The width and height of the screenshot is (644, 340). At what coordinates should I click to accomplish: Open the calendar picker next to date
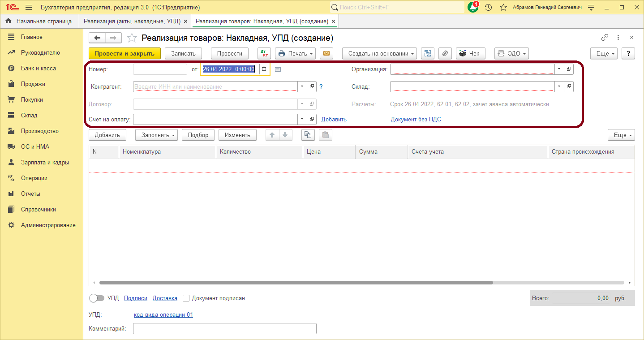[x=264, y=69]
